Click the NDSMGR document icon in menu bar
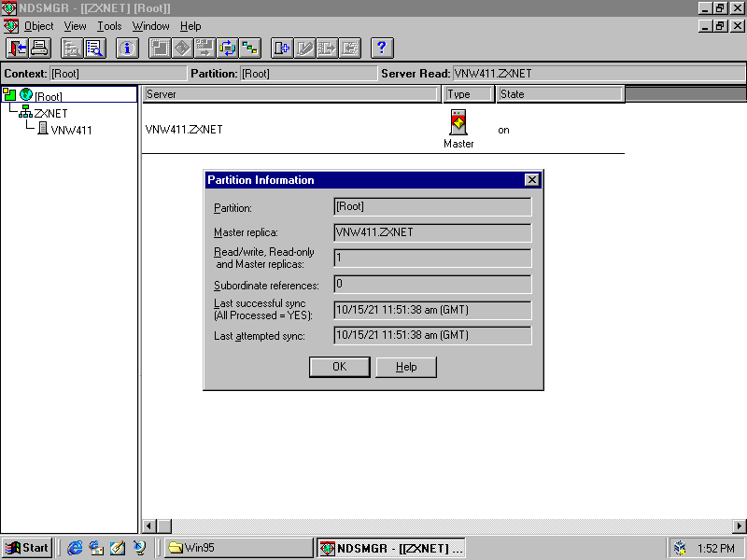The height and width of the screenshot is (560, 747). [x=10, y=26]
